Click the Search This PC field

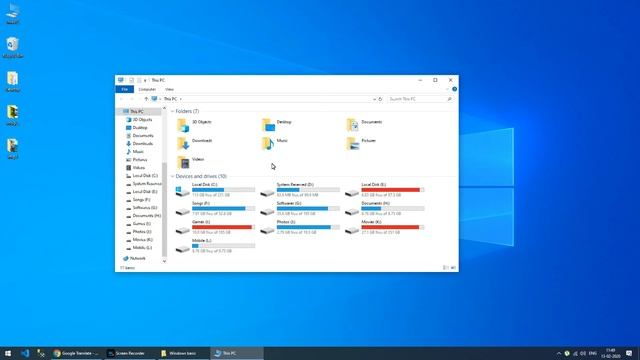point(420,99)
